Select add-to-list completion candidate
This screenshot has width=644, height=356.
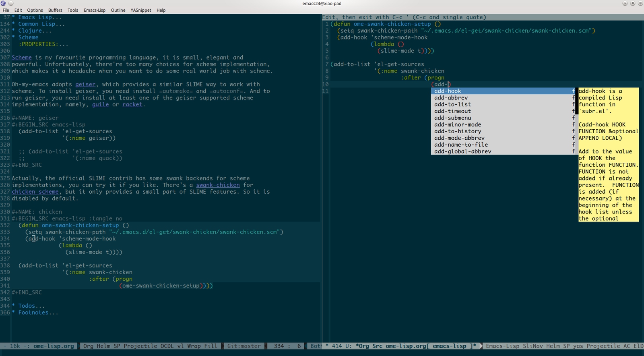503,105
